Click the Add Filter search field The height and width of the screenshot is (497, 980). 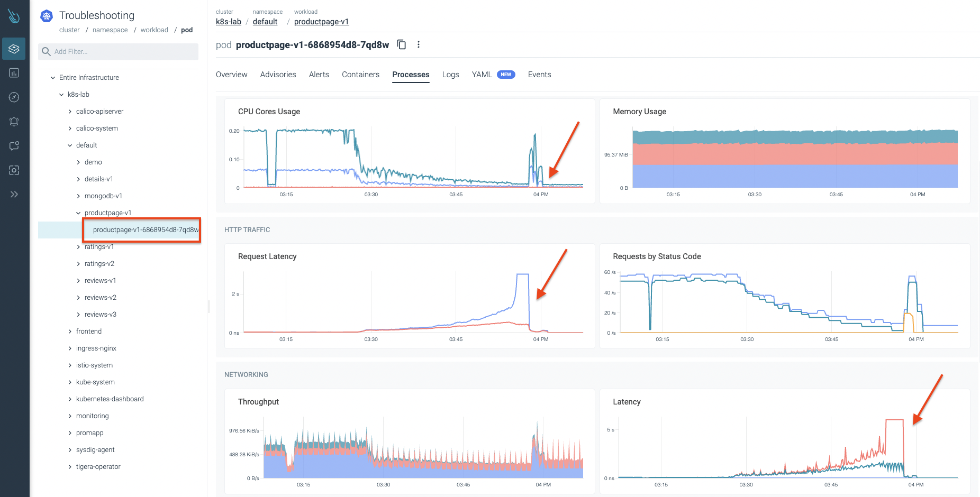coord(119,52)
